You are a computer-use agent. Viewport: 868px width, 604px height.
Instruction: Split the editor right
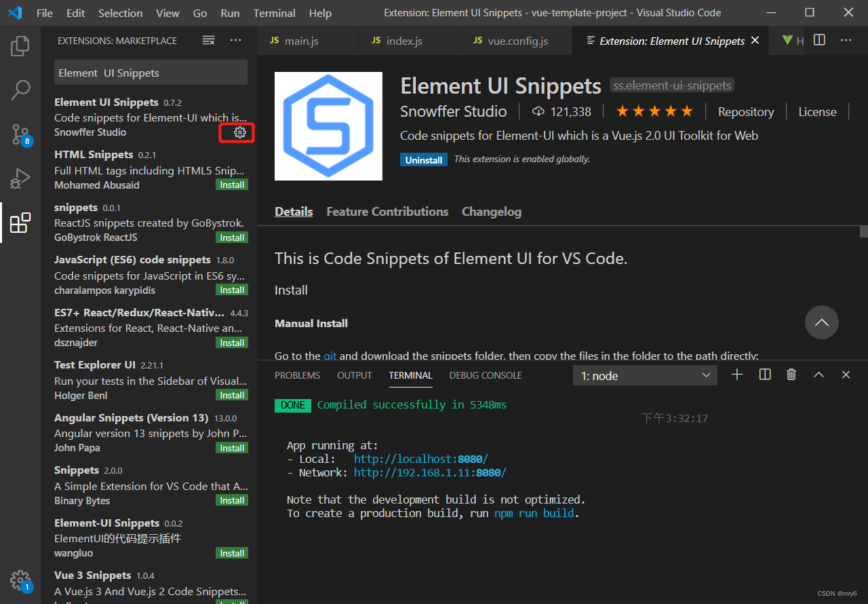click(x=819, y=40)
